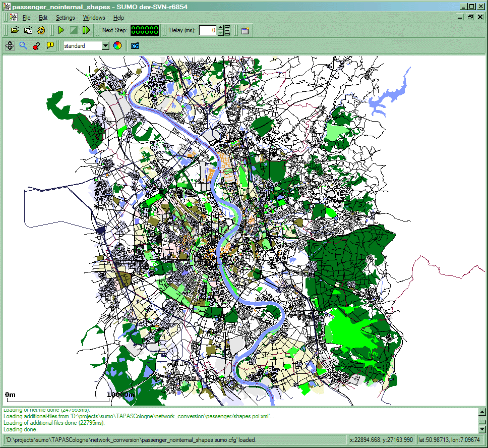
Task: Open the Settings menu
Action: click(65, 18)
